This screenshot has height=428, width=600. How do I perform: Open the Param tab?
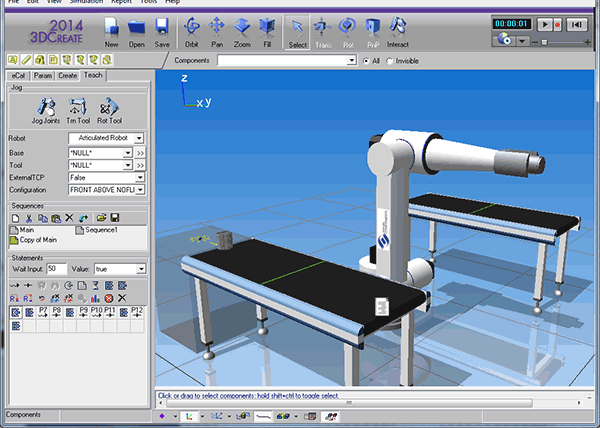[42, 75]
